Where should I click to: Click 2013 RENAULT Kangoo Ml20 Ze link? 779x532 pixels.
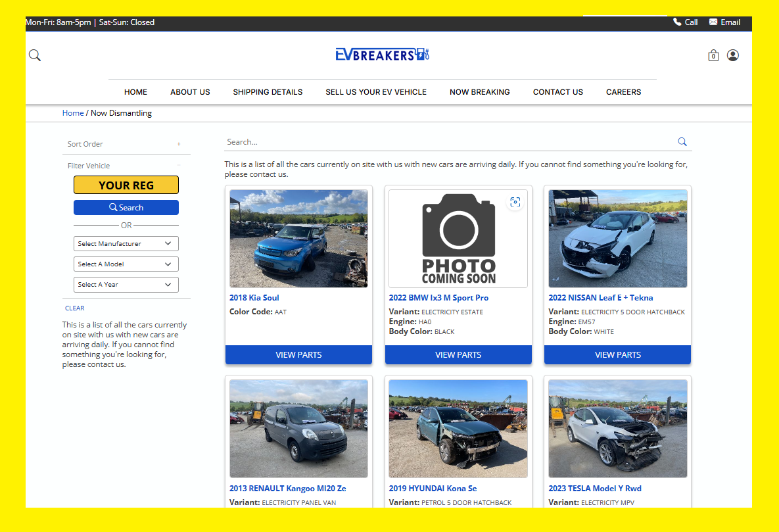(x=288, y=489)
